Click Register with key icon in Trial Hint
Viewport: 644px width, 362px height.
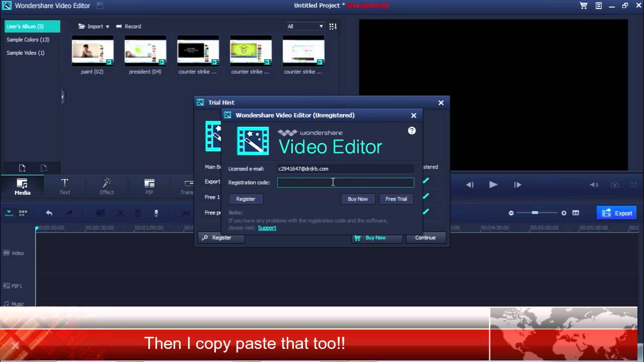221,238
